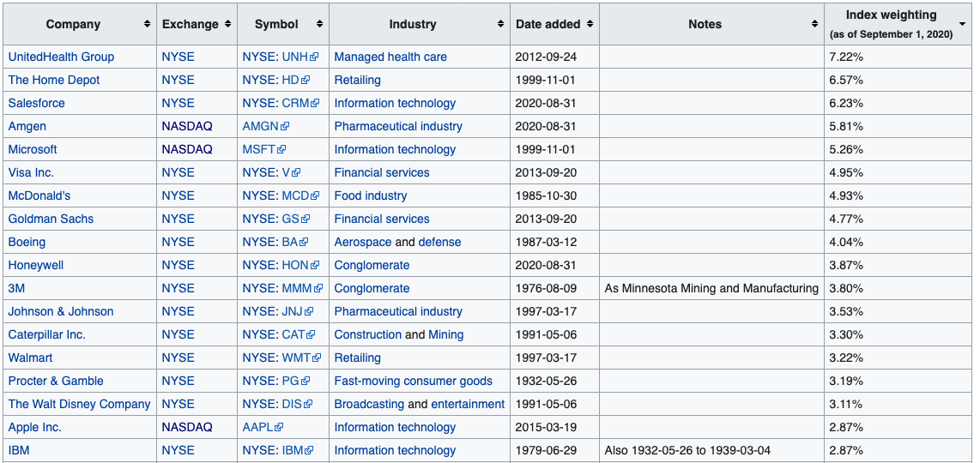Open Food industry link
Screen dimensions: 980x463
(x=371, y=195)
